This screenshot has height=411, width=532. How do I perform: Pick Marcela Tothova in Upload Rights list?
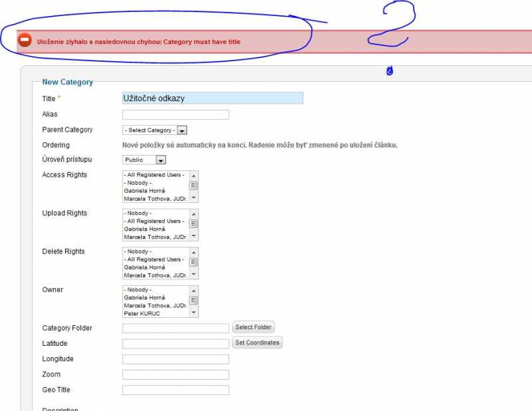(x=155, y=237)
